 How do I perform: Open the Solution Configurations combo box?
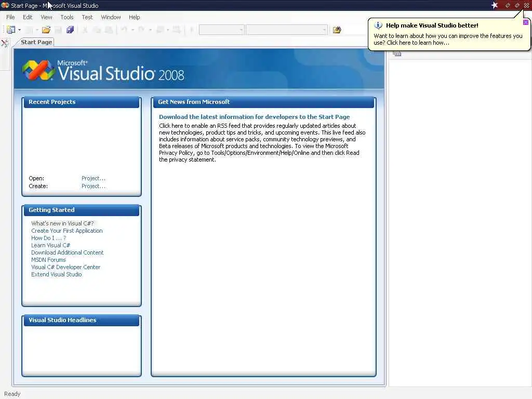(x=221, y=30)
